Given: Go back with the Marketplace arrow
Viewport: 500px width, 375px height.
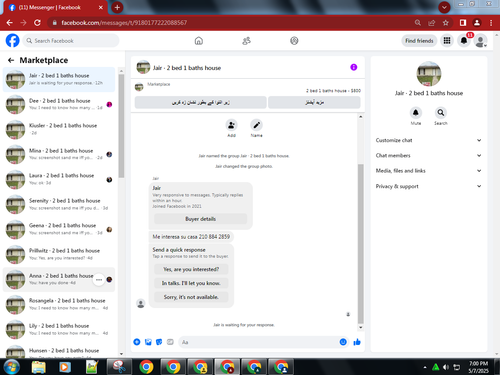Looking at the screenshot, I should coord(11,60).
